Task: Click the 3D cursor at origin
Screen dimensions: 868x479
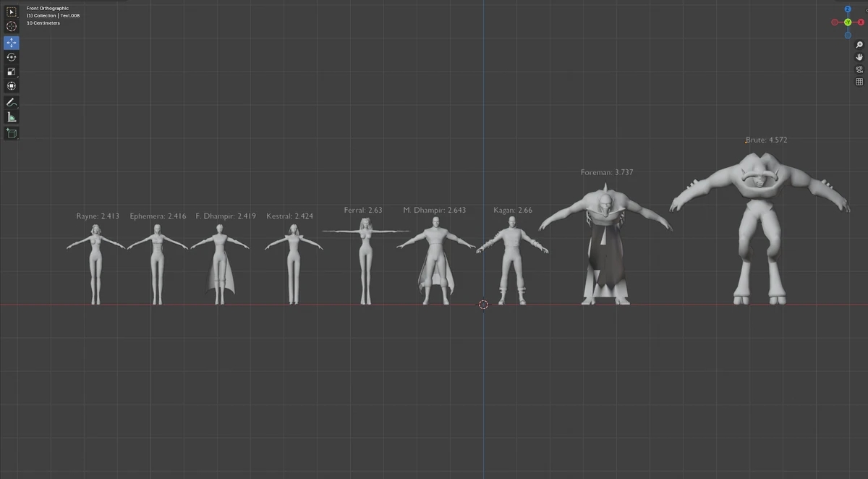Action: coord(483,305)
